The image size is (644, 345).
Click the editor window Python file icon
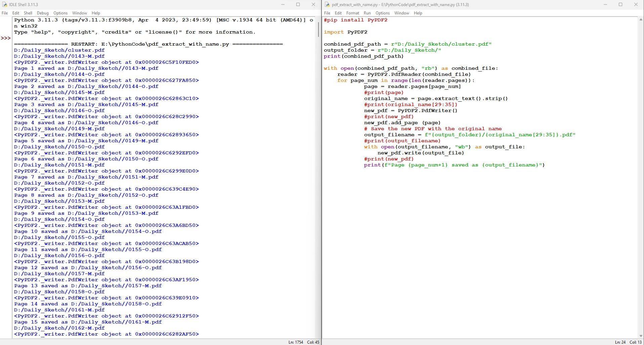[x=327, y=5]
